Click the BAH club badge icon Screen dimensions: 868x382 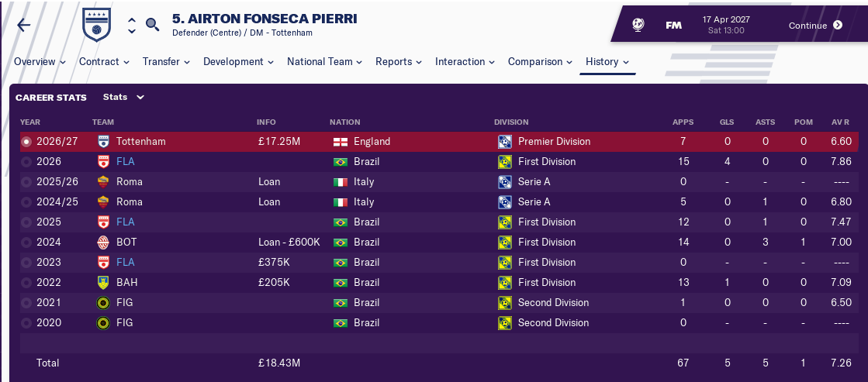coord(103,283)
